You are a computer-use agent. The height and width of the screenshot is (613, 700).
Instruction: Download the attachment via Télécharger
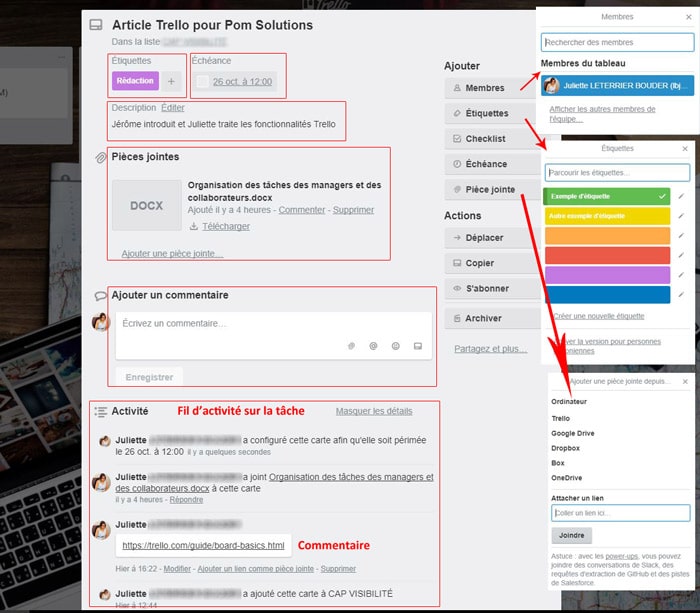point(226,226)
